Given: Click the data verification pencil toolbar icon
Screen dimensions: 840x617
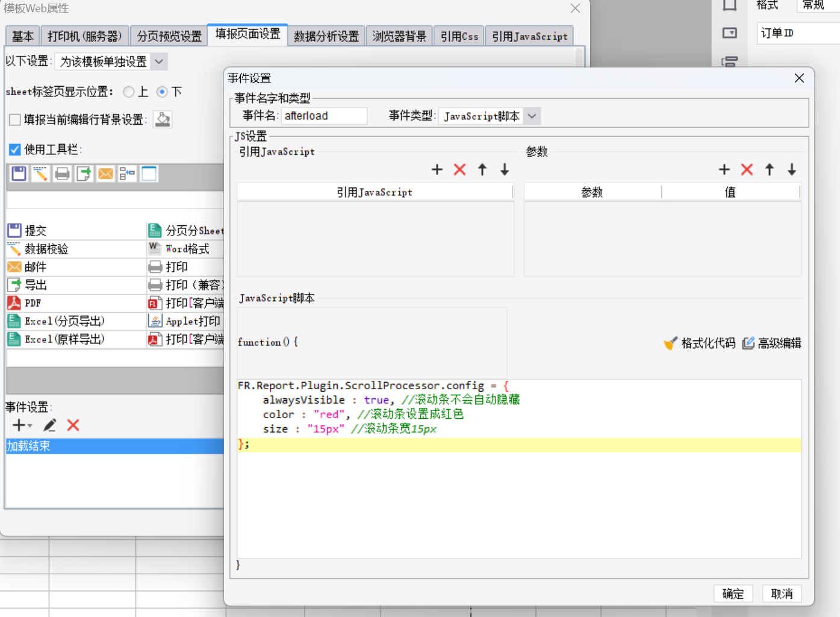Looking at the screenshot, I should tap(40, 174).
